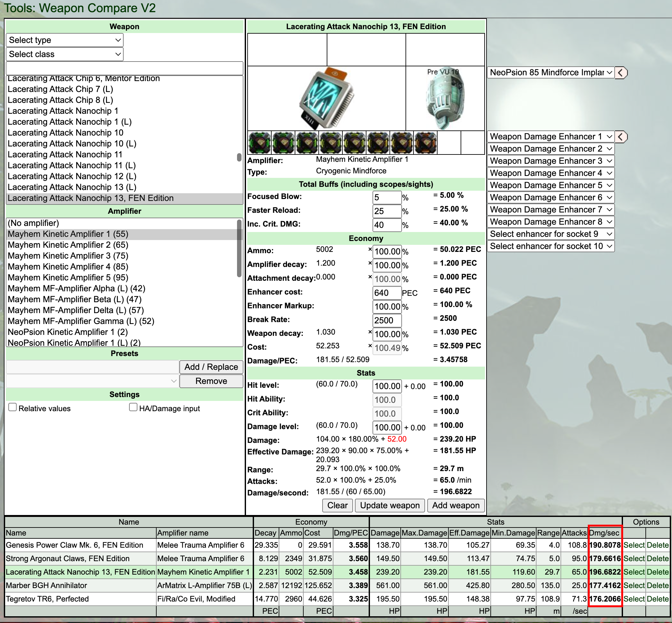The width and height of the screenshot is (672, 623).
Task: Click the arrow beside Weapon Damage Enhancer 1
Action: (x=621, y=137)
